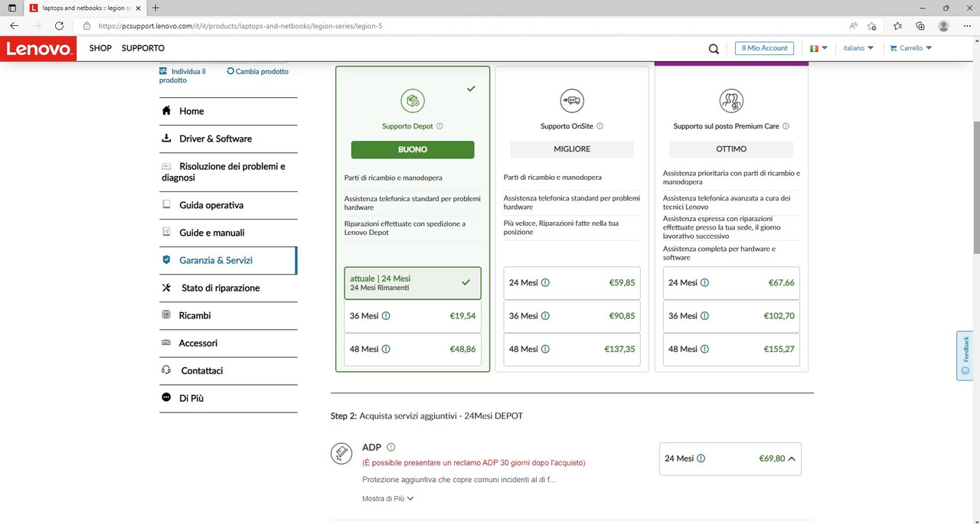
Task: Open Guide e manuali section
Action: tap(228, 233)
